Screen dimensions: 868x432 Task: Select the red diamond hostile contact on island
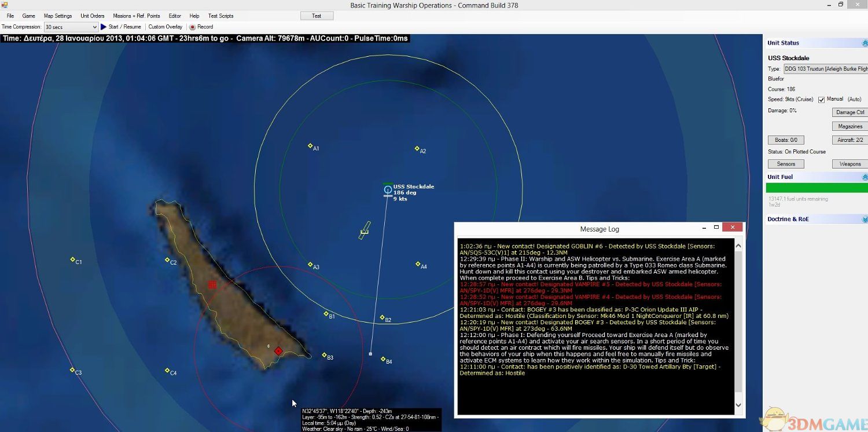[x=278, y=351]
